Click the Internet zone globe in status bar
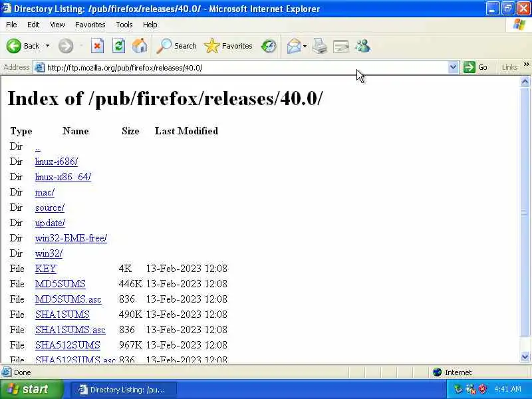Screen dimensions: 532x399 [438, 372]
